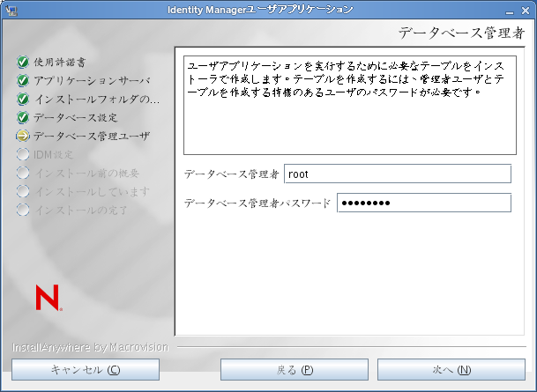The image size is (537, 392).
Task: Select the インストールの完了 step label
Action: [81, 210]
